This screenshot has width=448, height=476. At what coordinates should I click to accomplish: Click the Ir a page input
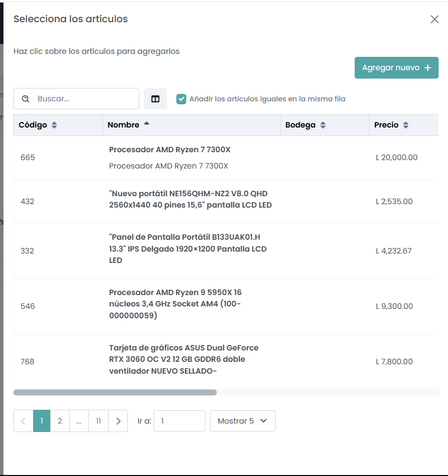coord(179,421)
